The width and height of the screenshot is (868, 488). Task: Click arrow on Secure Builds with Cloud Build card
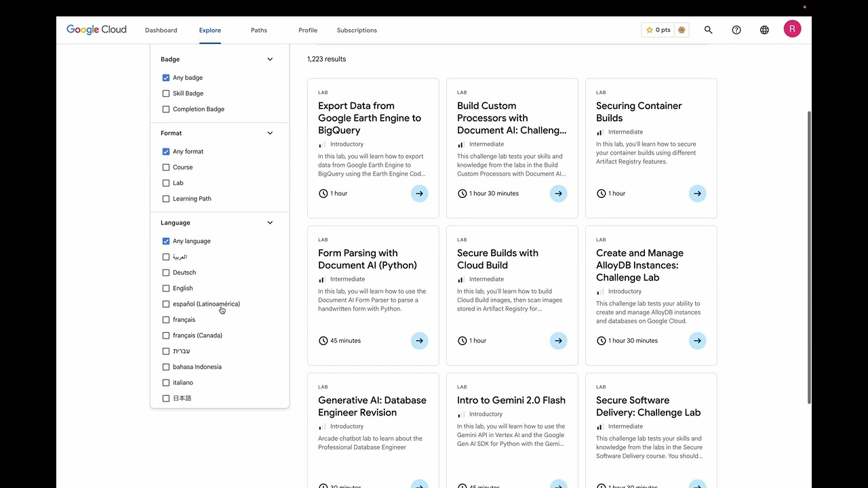coord(558,340)
